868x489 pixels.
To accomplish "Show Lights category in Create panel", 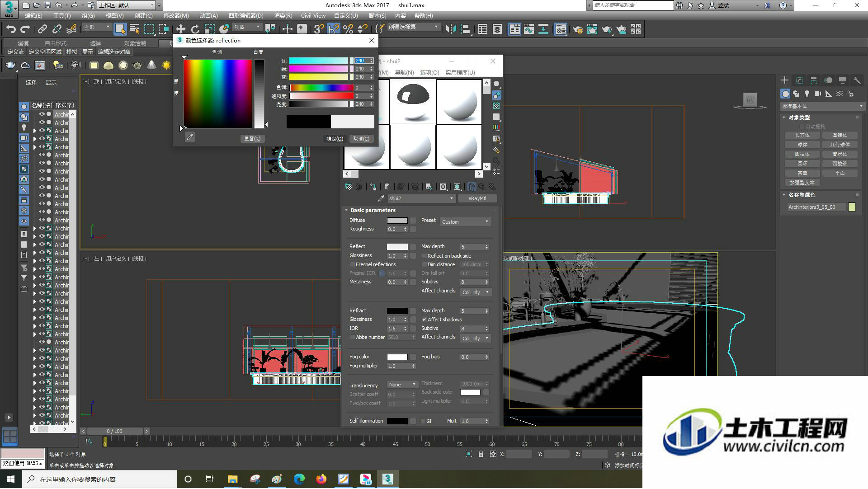I will (807, 94).
